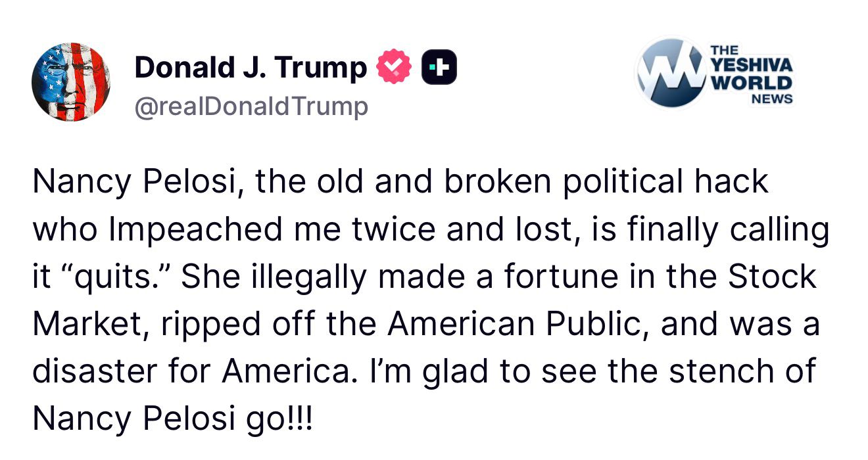
Task: Click the dark plus badge icon
Action: [439, 67]
